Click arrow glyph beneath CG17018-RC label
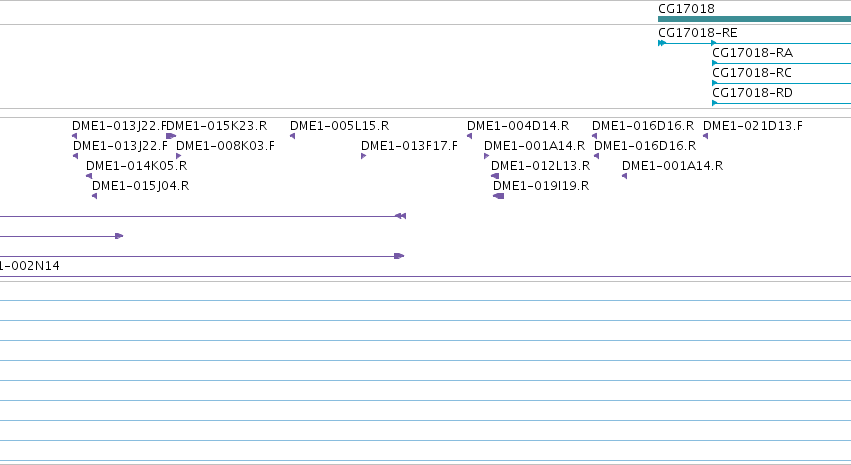 click(715, 83)
